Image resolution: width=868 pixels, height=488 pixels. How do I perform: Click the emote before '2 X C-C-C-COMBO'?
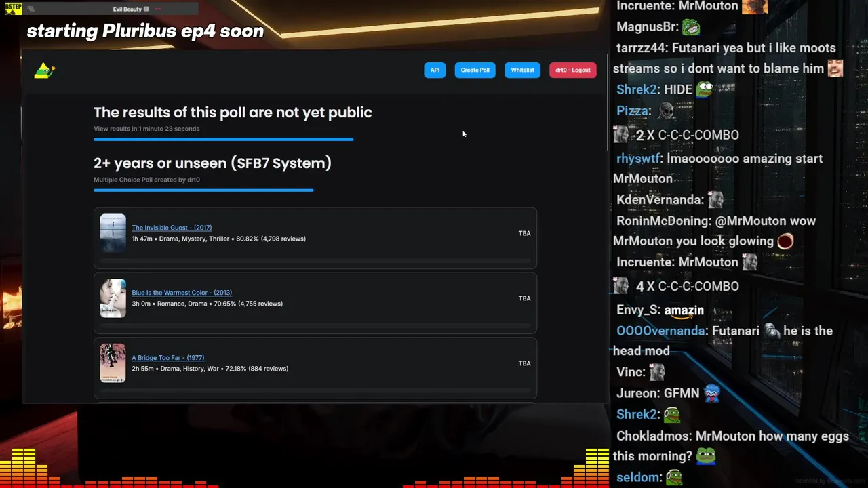click(x=621, y=134)
